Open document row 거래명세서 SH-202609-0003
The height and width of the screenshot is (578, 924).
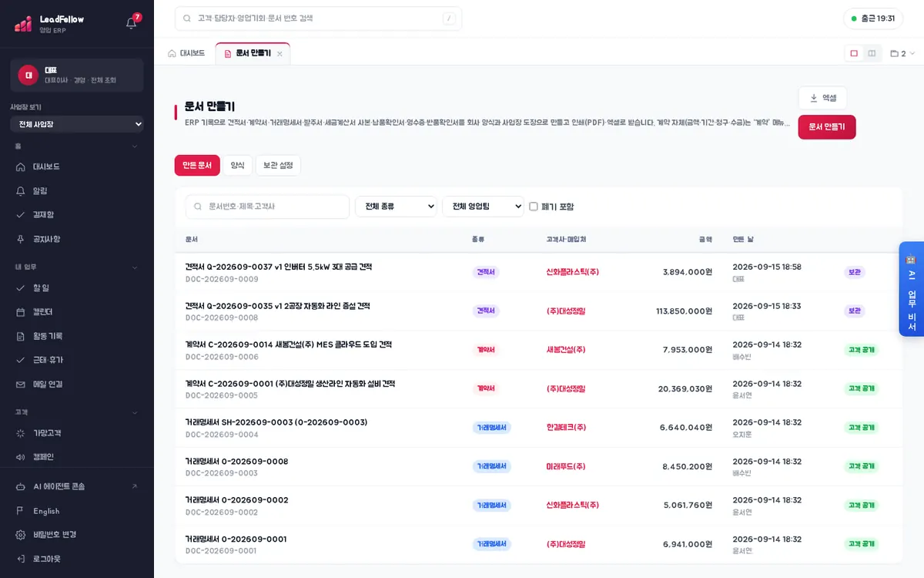click(x=538, y=428)
